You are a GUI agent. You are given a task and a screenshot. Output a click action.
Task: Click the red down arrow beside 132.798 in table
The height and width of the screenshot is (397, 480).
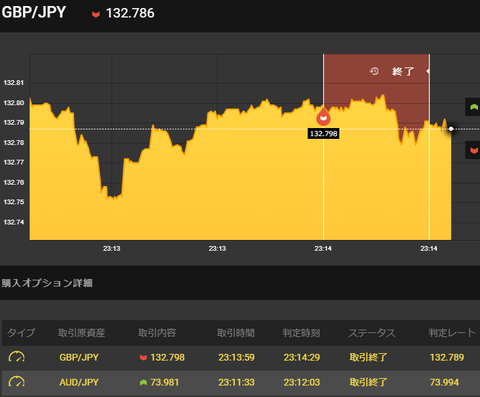(143, 358)
